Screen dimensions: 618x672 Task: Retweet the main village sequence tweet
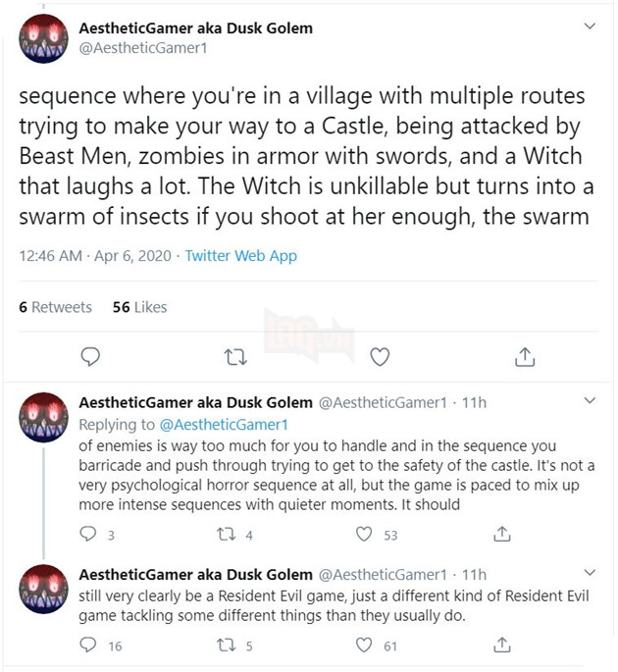coord(234,356)
